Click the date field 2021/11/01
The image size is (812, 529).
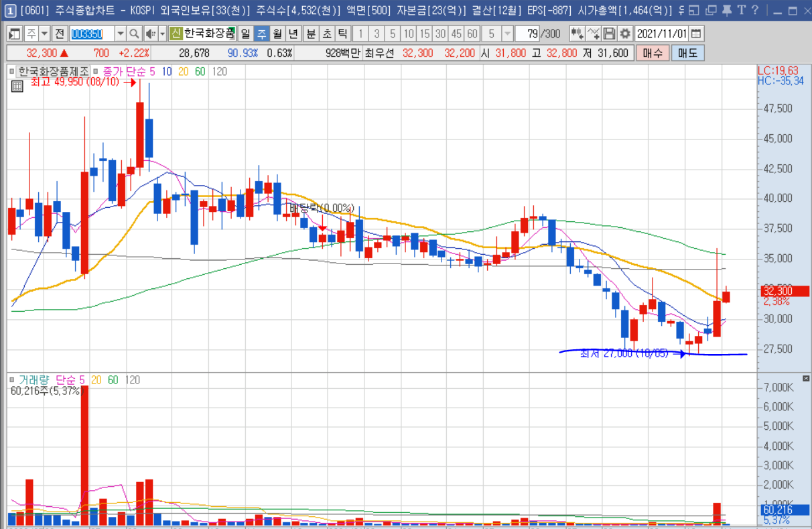pos(661,34)
